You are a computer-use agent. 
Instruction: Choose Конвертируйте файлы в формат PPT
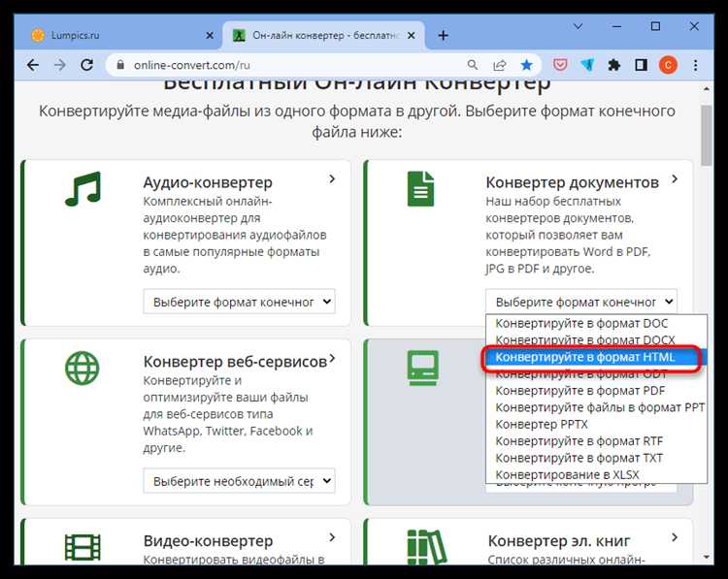pos(596,407)
